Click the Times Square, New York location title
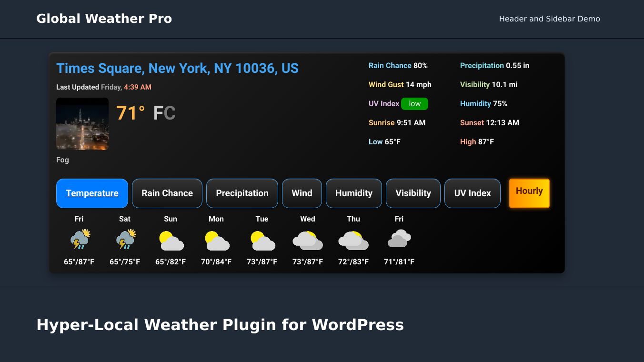 [178, 68]
